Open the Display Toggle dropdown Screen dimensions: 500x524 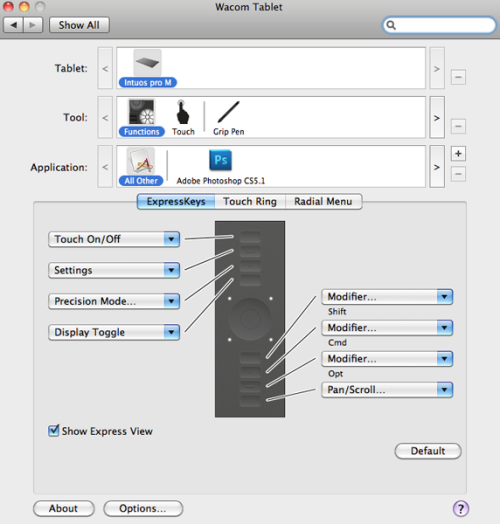(114, 332)
